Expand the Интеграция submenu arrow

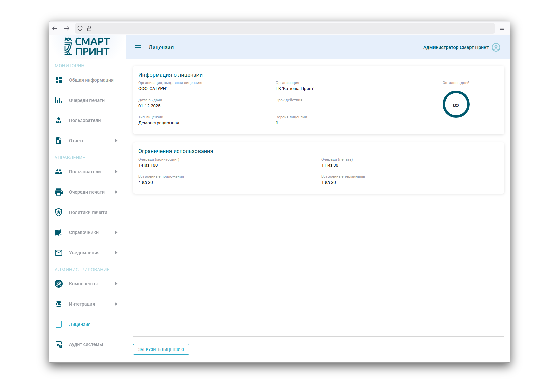(x=116, y=304)
